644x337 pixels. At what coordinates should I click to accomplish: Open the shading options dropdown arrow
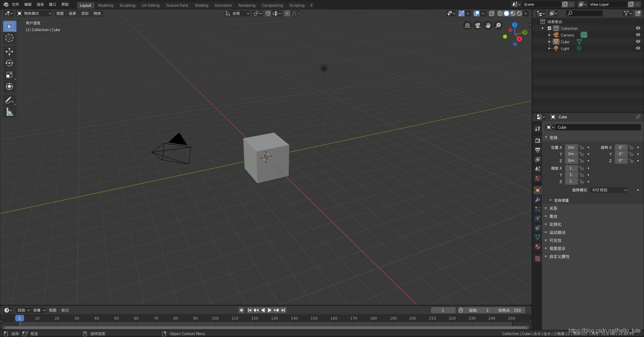[x=526, y=13]
